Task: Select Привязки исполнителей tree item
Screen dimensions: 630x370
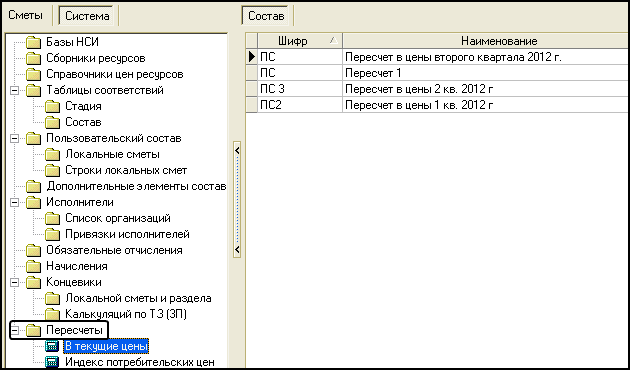Action: click(x=127, y=235)
